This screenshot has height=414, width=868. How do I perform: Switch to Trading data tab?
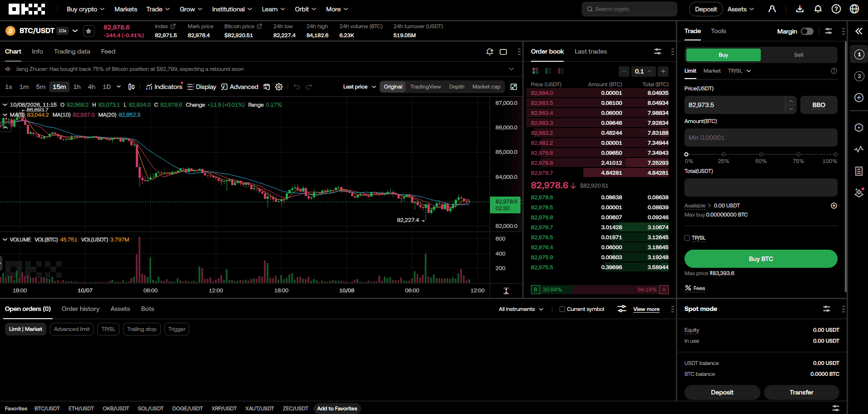[x=72, y=51]
